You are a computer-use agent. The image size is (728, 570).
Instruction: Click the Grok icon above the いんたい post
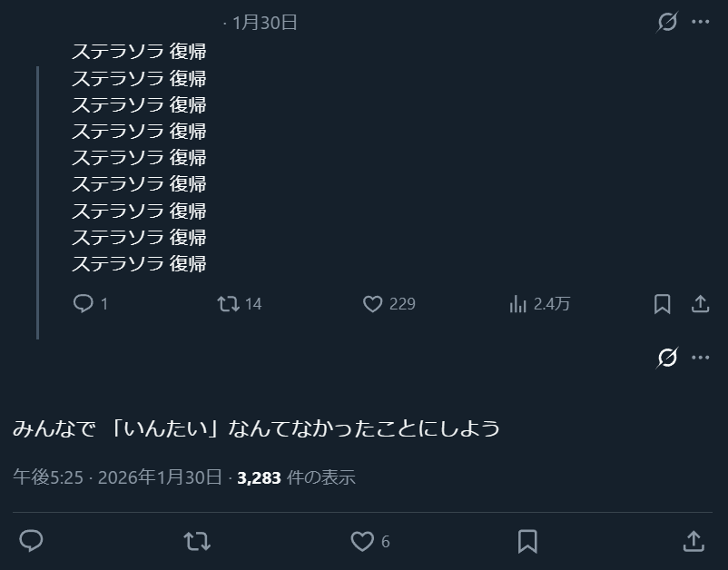pyautogui.click(x=667, y=358)
